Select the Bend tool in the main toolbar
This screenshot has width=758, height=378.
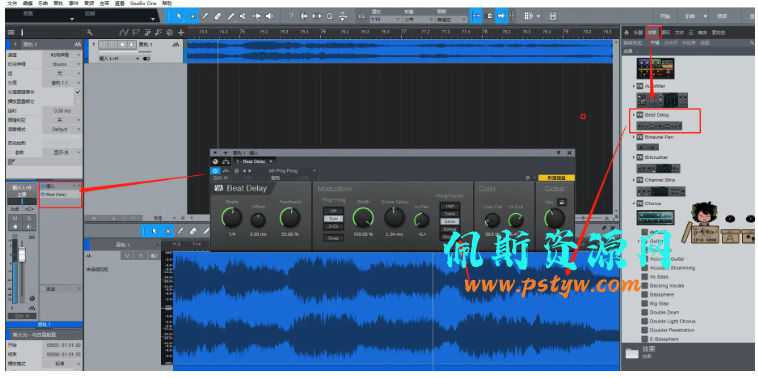pos(256,16)
